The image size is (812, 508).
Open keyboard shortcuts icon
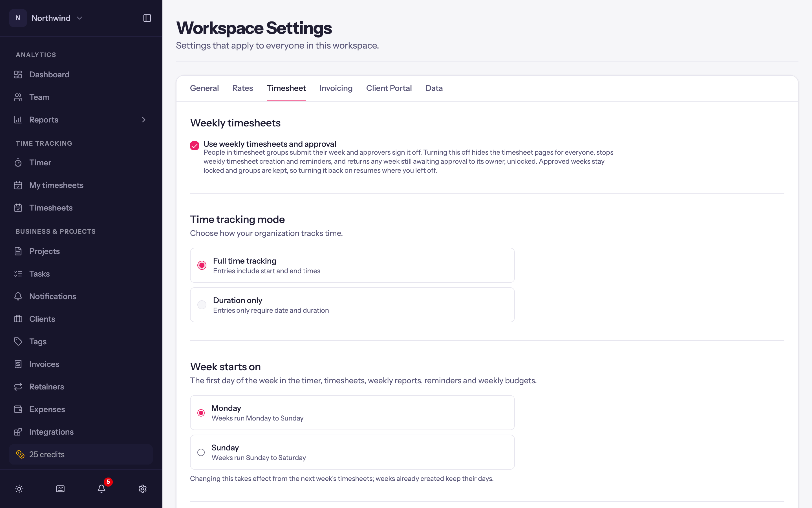click(60, 489)
